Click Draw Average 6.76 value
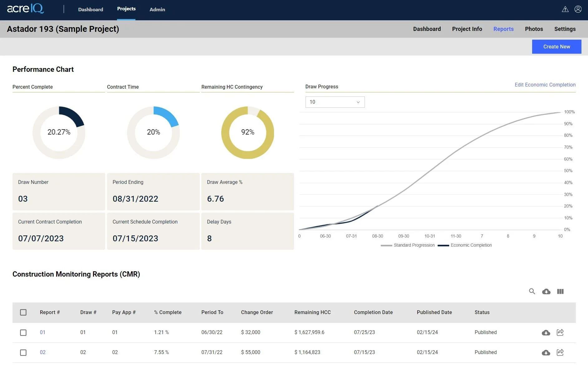 (215, 199)
